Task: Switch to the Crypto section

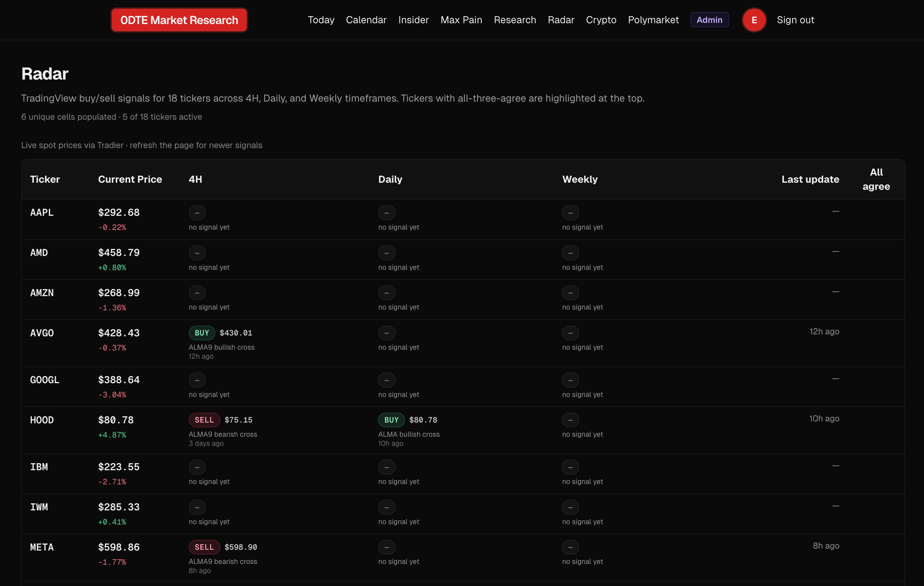Action: 601,20
